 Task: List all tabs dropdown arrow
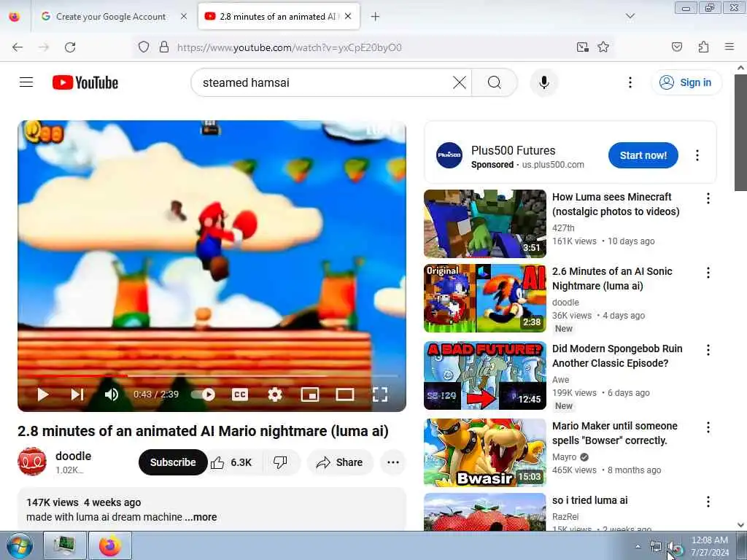630,17
